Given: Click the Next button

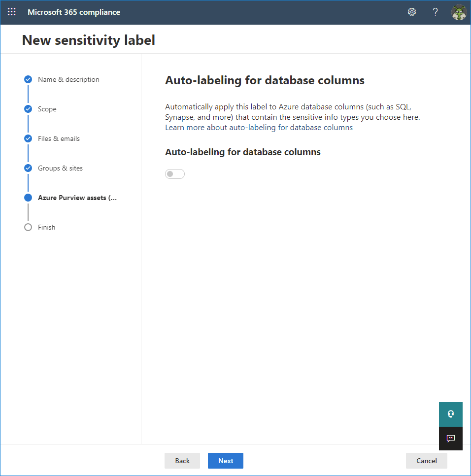Looking at the screenshot, I should tap(226, 461).
